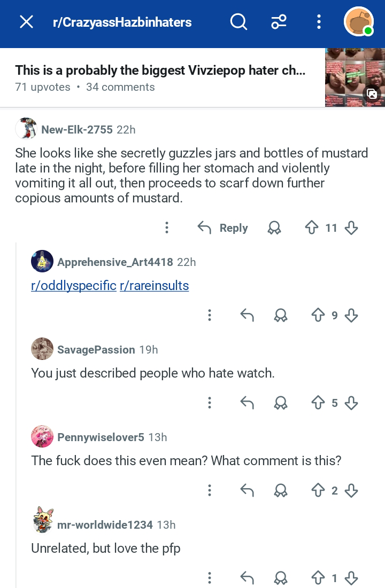Close the post with the X icon
The width and height of the screenshot is (385, 588).
tap(26, 22)
